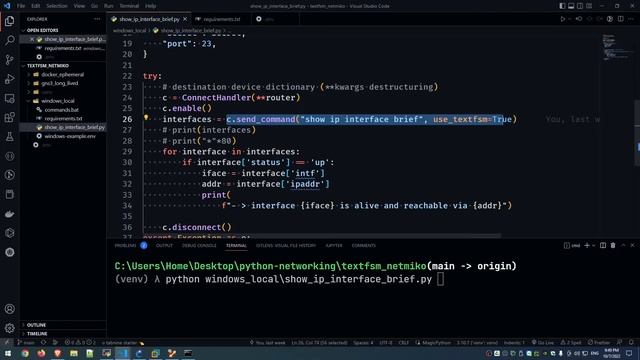This screenshot has height=360, width=640.
Task: Click the notifications bell in status bar
Action: tap(631, 342)
